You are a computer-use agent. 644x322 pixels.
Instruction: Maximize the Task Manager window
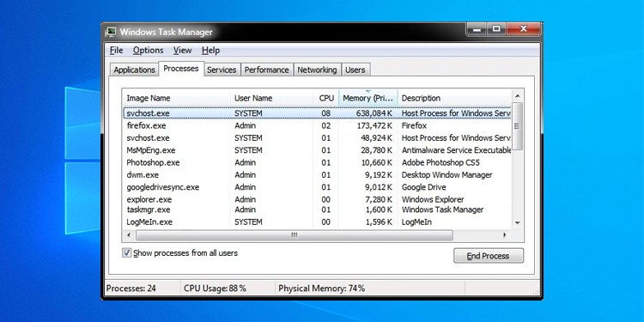(x=496, y=29)
